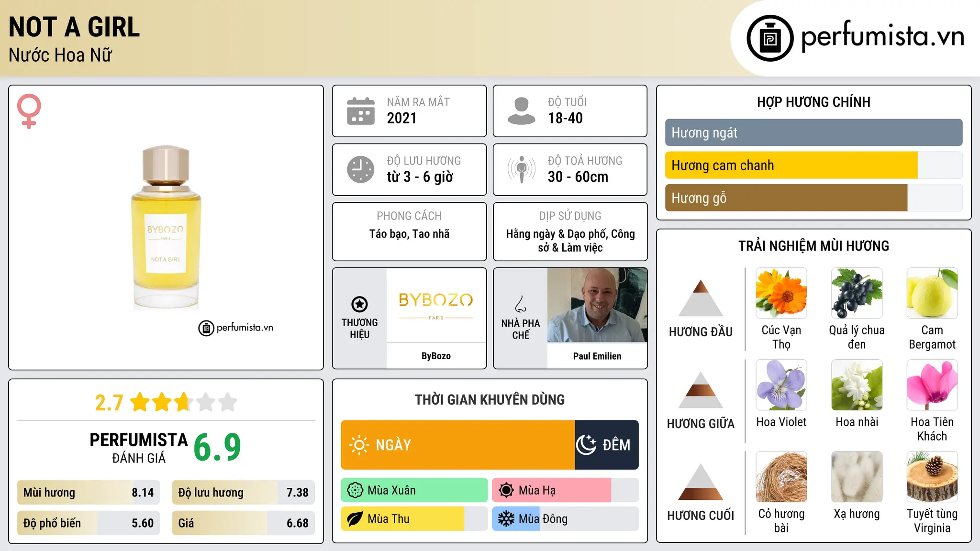The image size is (980, 551).
Task: Click the ByBozo brand name link
Action: pyautogui.click(x=436, y=356)
